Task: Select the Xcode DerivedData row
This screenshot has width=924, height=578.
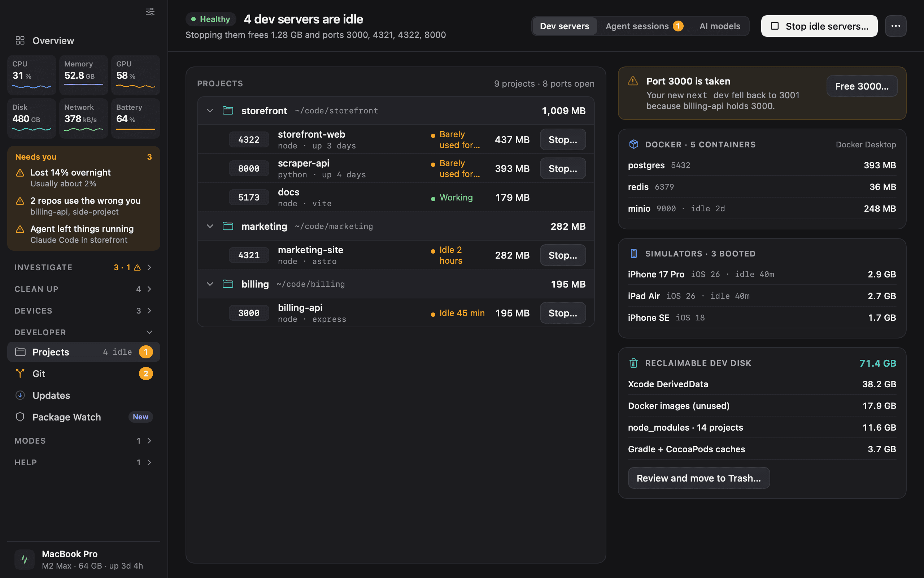Action: click(762, 384)
